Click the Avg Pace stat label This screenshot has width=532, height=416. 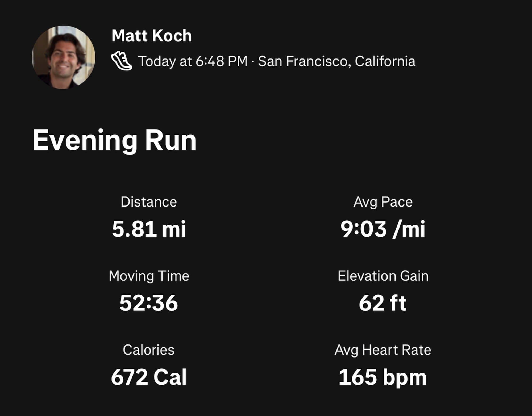pos(383,202)
